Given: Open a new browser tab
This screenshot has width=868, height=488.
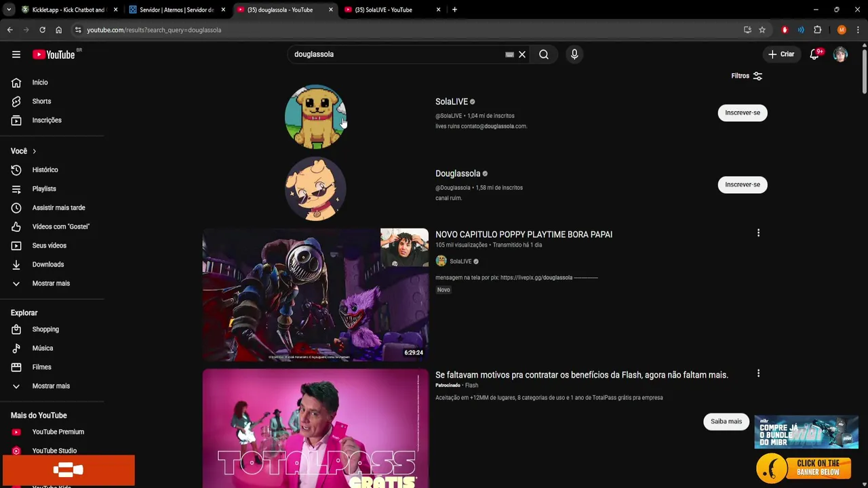Looking at the screenshot, I should 454,9.
